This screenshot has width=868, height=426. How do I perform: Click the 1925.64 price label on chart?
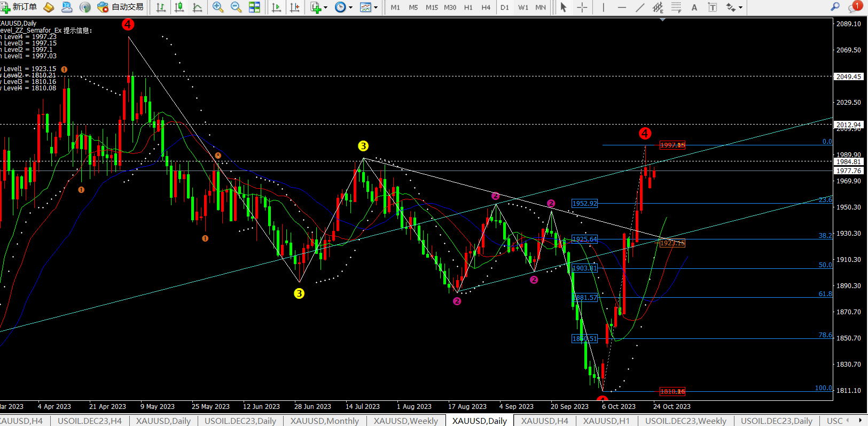pyautogui.click(x=585, y=239)
